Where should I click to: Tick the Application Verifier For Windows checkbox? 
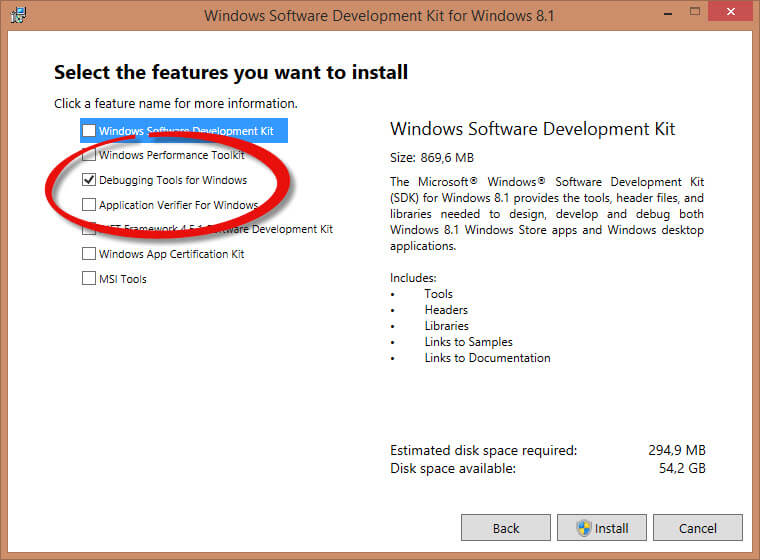tap(89, 205)
